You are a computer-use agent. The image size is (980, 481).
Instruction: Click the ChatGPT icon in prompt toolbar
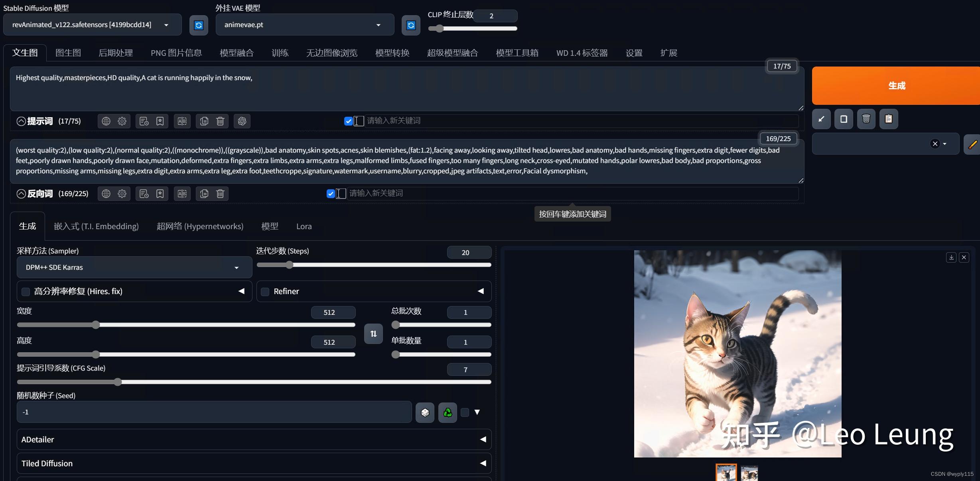[x=242, y=121]
